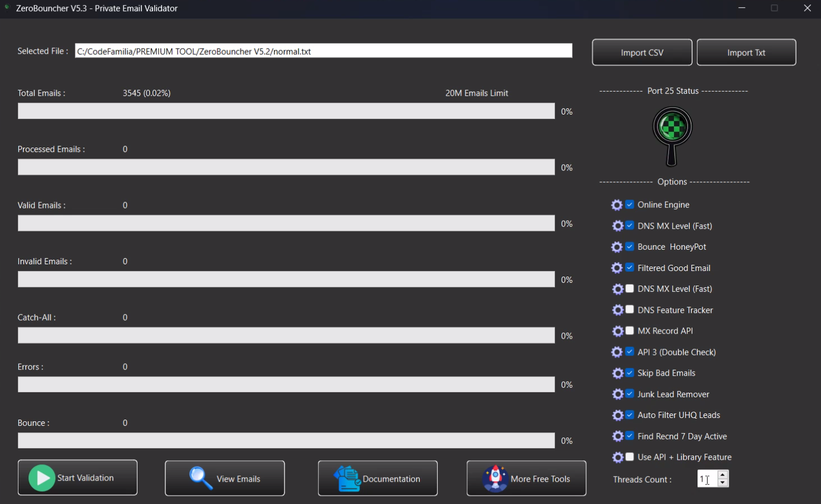Image resolution: width=821 pixels, height=504 pixels.
Task: Enable Use API + Library Feature checkbox
Action: click(x=630, y=457)
